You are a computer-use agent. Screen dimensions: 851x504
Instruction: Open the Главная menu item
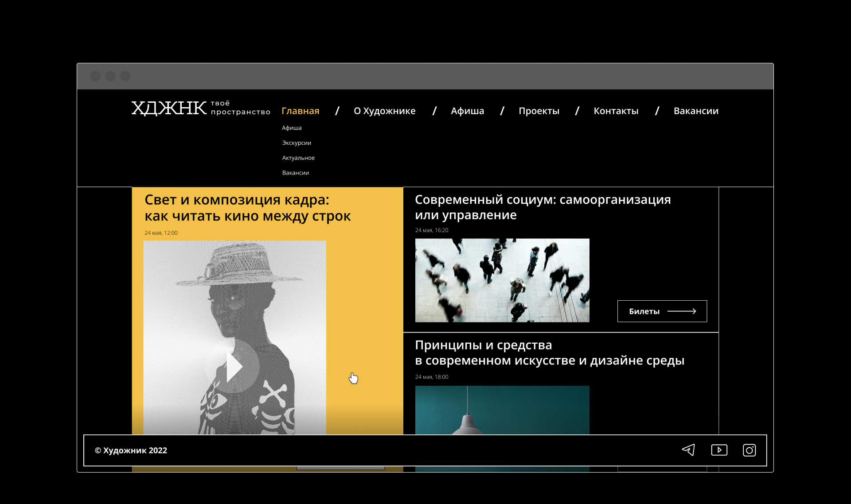coord(300,111)
